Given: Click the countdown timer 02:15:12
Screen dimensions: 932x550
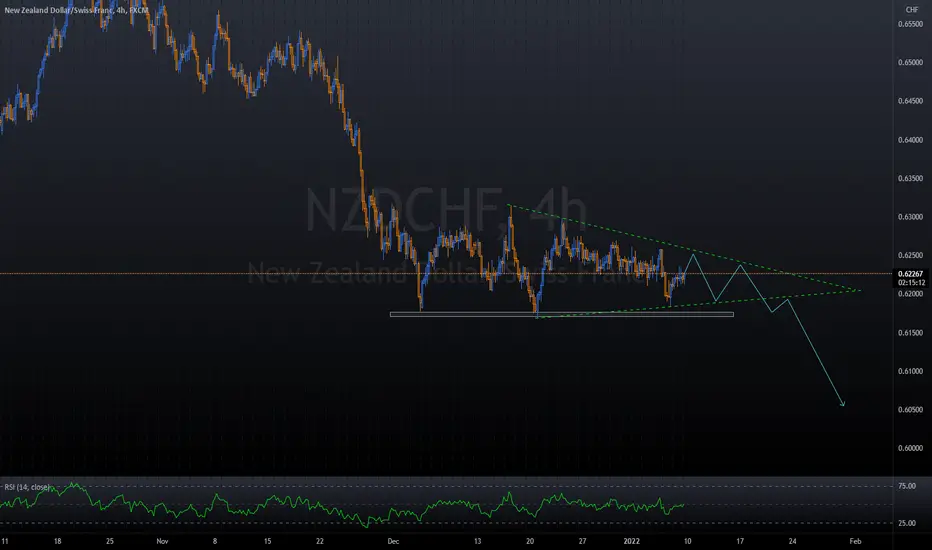Looking at the screenshot, I should pos(911,283).
